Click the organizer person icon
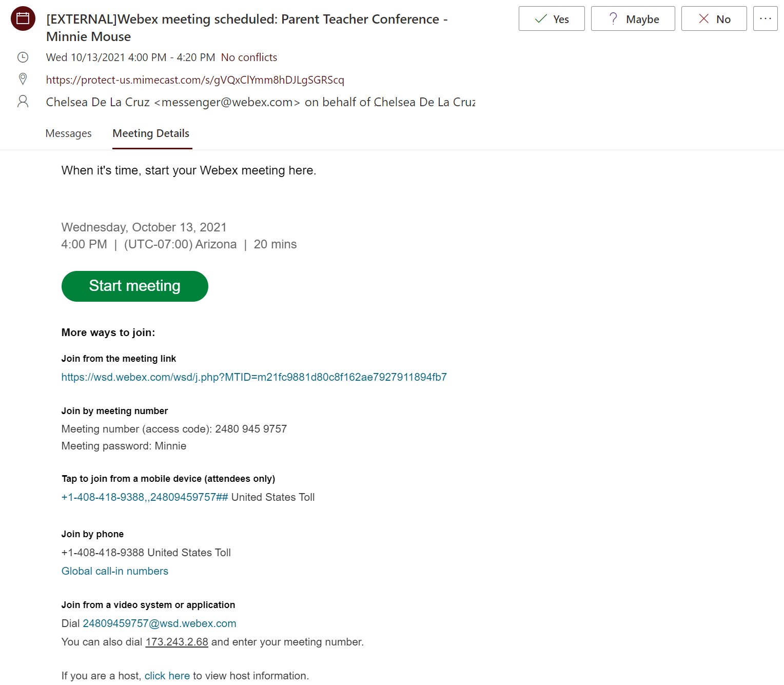The image size is (784, 685). [23, 101]
